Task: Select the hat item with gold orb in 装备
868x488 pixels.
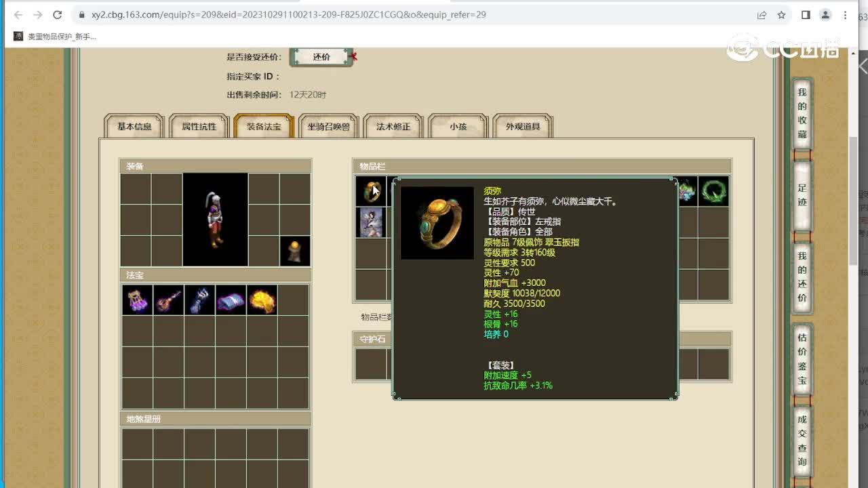Action: (x=295, y=251)
